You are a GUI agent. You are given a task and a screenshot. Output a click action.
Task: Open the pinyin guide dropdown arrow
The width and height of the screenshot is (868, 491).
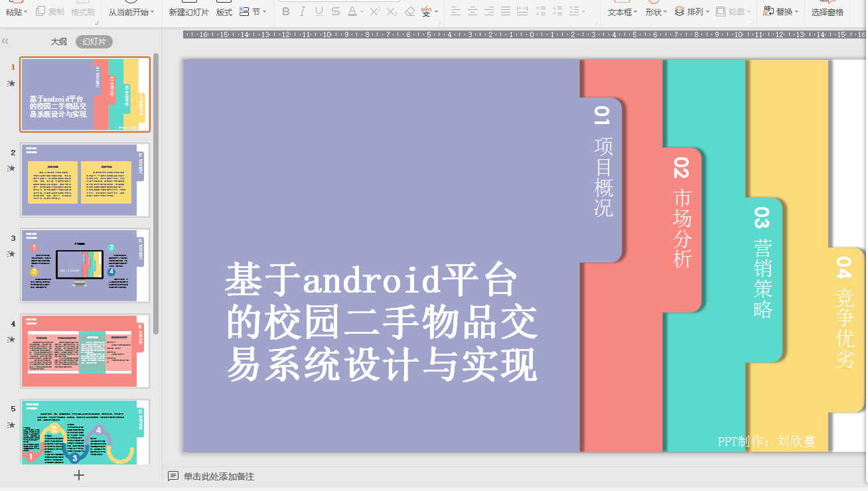pos(436,12)
